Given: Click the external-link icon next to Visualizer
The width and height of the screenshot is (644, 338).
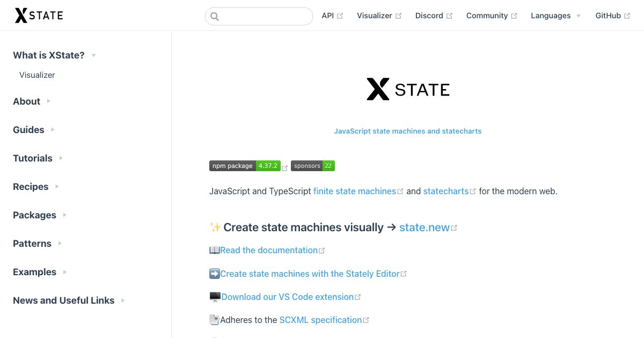Looking at the screenshot, I should click(398, 15).
